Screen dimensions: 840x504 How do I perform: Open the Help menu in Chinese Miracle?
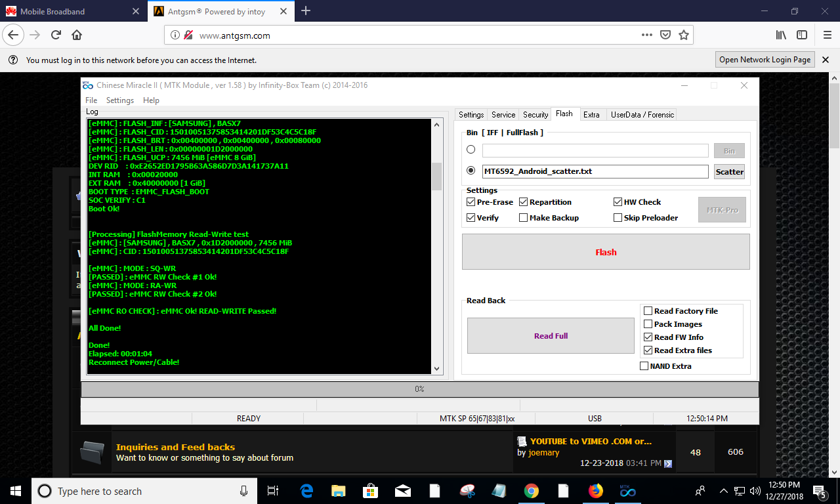pos(151,100)
